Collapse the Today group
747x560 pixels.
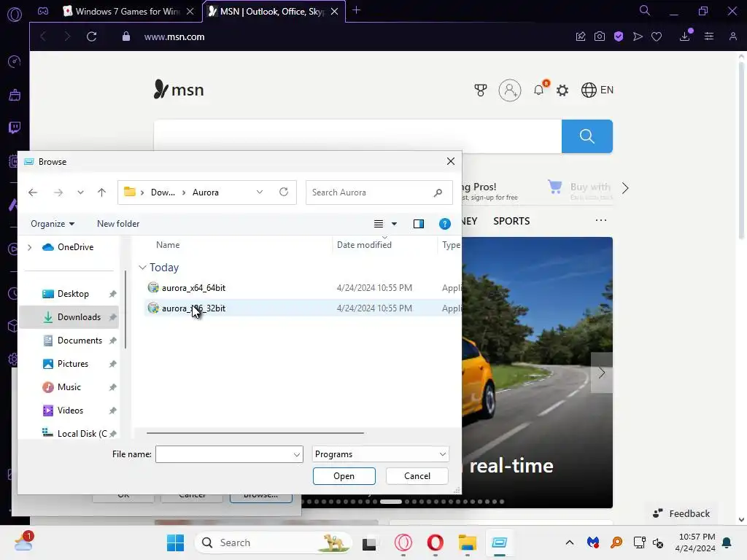pos(142,268)
